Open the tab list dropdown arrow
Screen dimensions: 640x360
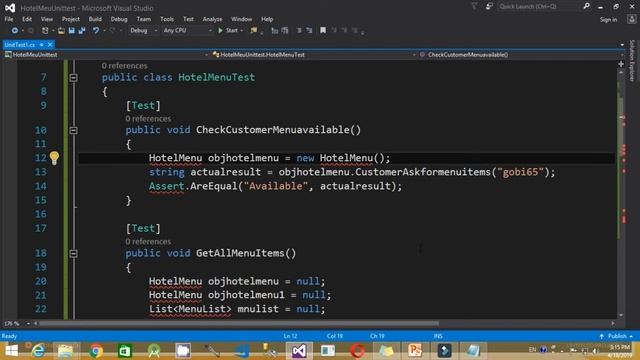click(622, 44)
